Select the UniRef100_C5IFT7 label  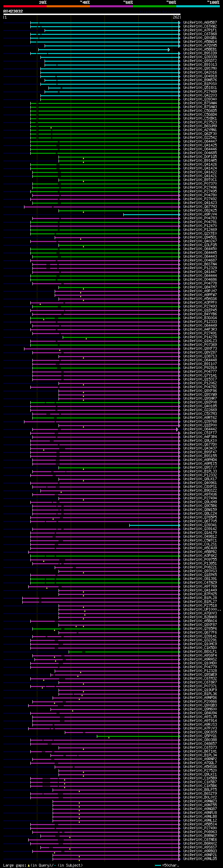(200, 433)
